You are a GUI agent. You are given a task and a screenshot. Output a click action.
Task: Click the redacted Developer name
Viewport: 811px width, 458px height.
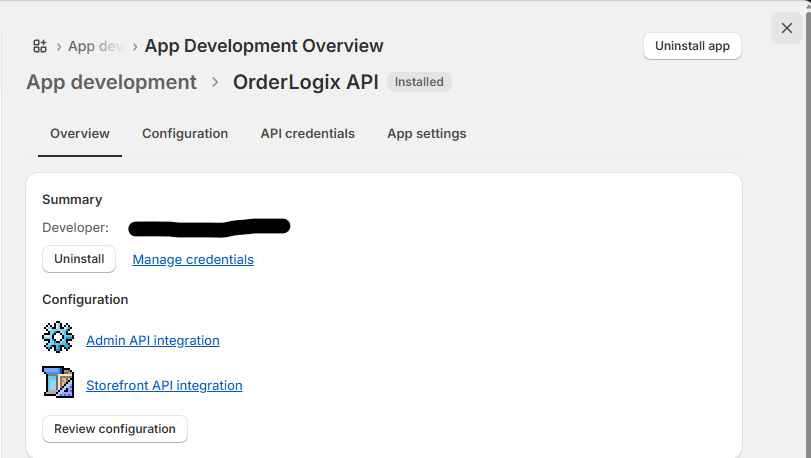(209, 227)
